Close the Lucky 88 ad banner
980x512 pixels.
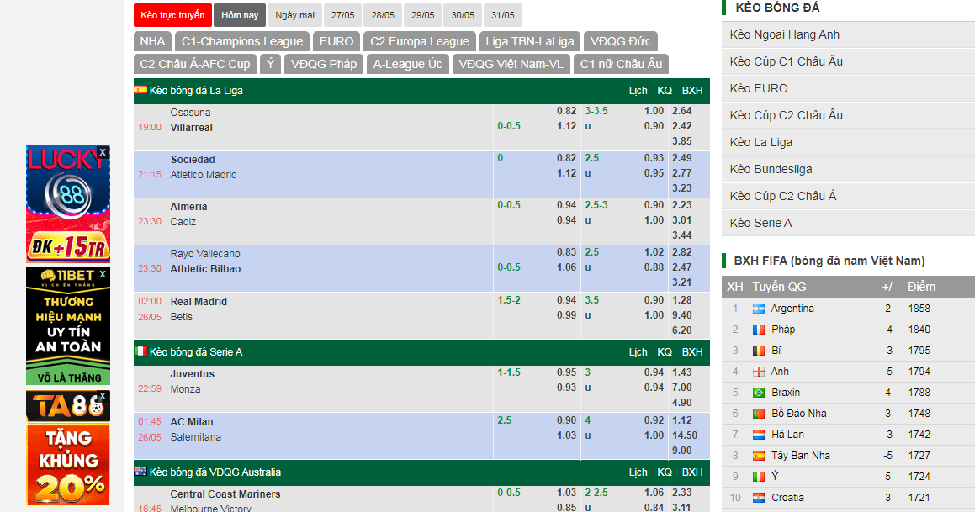click(103, 152)
